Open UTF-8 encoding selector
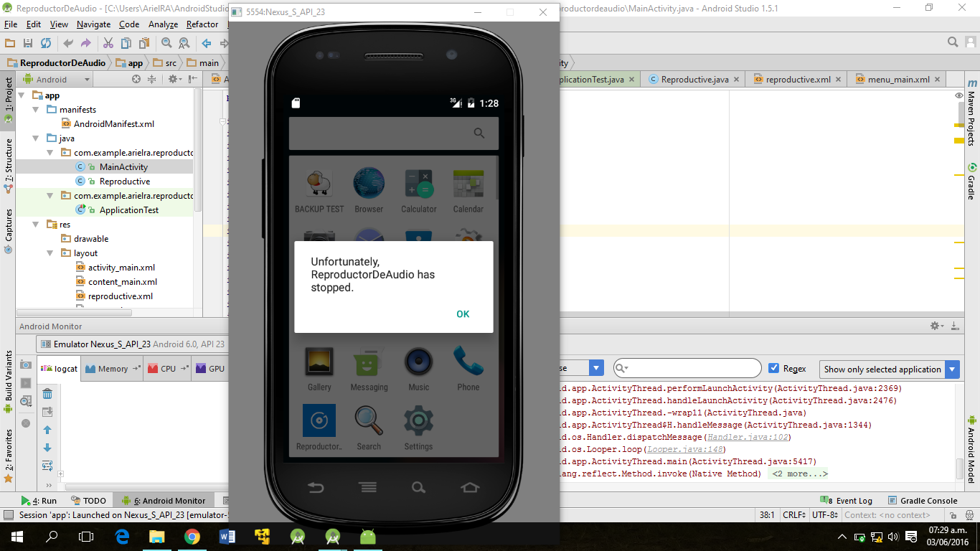Screen dimensions: 980x551 [825, 515]
